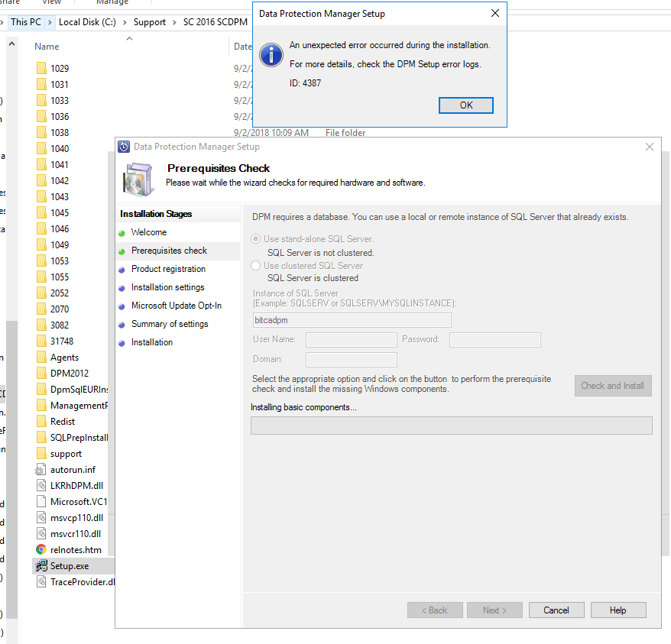671x644 pixels.
Task: Click the msvcr110.dll file icon
Action: [41, 533]
